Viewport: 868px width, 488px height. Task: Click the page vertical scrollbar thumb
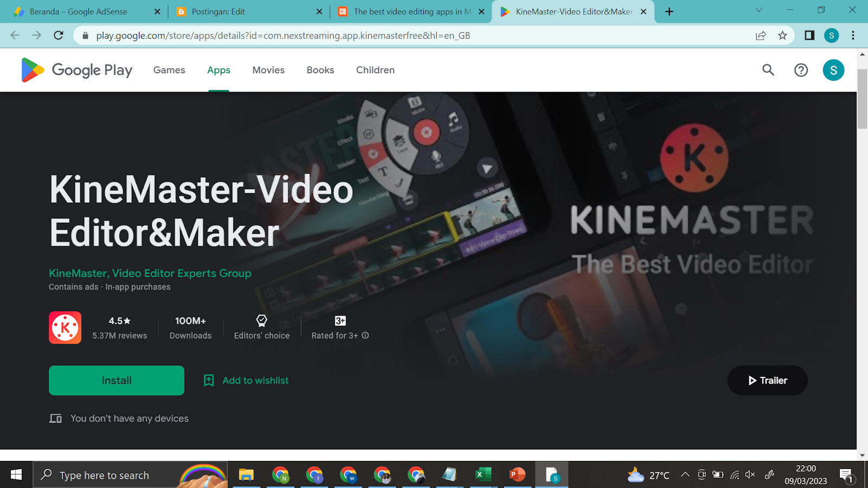[862, 98]
